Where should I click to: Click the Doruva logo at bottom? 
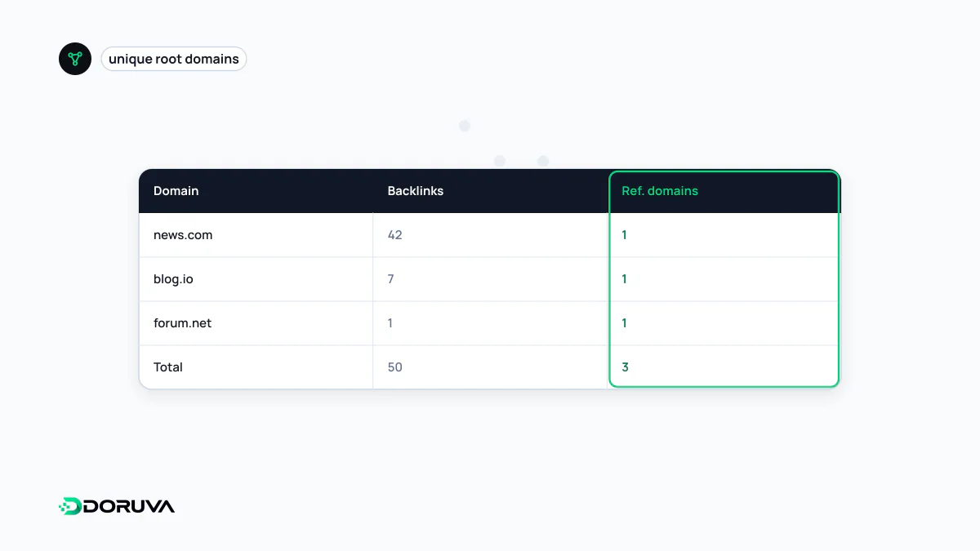click(x=117, y=506)
